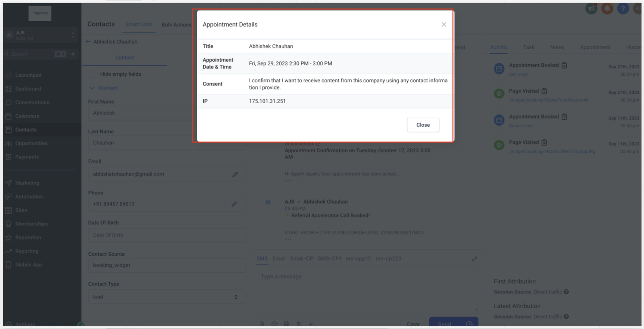Image resolution: width=644 pixels, height=329 pixels.
Task: Open Opportunities in the sidebar
Action: pos(31,143)
